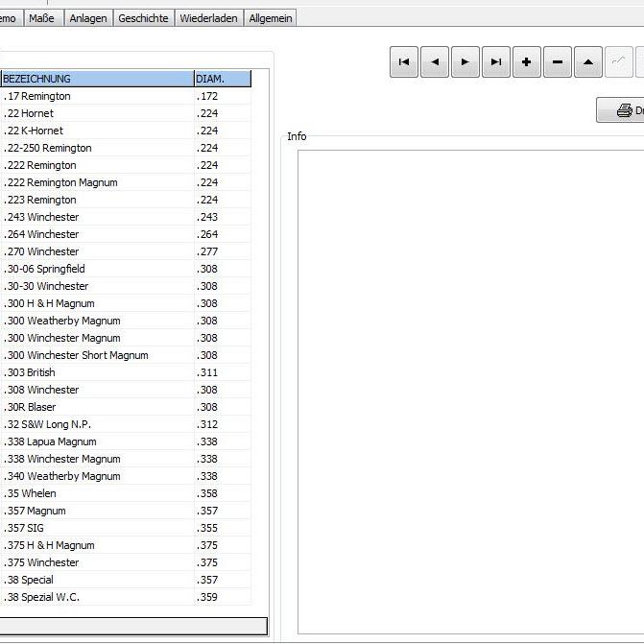The image size is (644, 644).
Task: Select row .22 K-Hornet
Action: pos(126,131)
